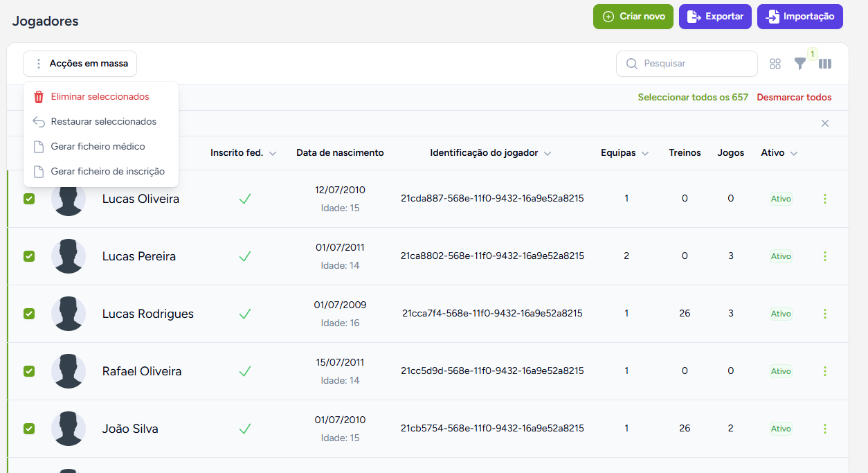This screenshot has width=868, height=473.
Task: Click the federation check mark for Lucas Oliveira
Action: pyautogui.click(x=244, y=199)
